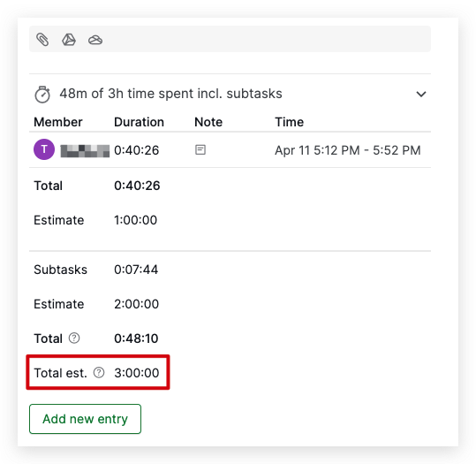Click the Apr 11 5:12 PM time range

348,150
